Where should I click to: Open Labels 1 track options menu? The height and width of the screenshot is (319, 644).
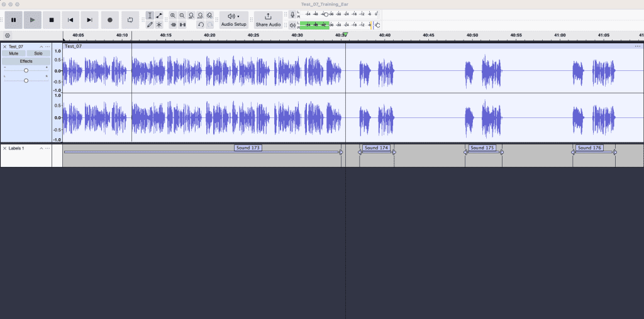coord(48,148)
